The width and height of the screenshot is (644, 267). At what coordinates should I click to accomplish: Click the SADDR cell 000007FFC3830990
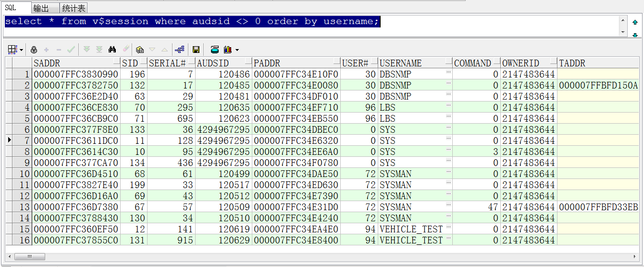click(76, 74)
